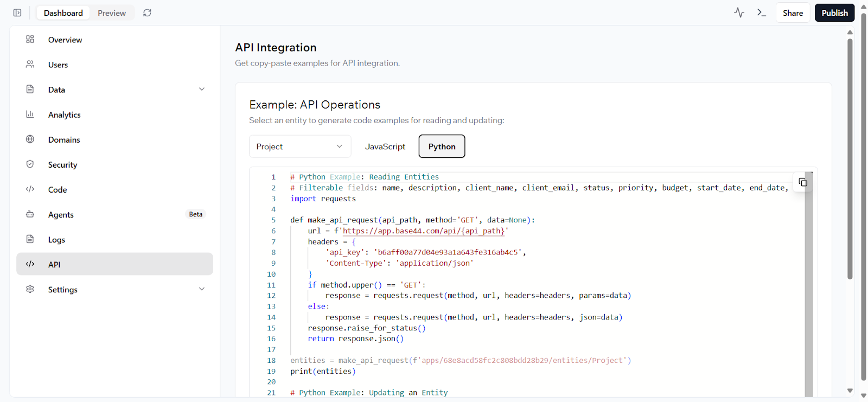The image size is (868, 402).
Task: Click the '# Filterable fields' comment line
Action: [x=539, y=188]
